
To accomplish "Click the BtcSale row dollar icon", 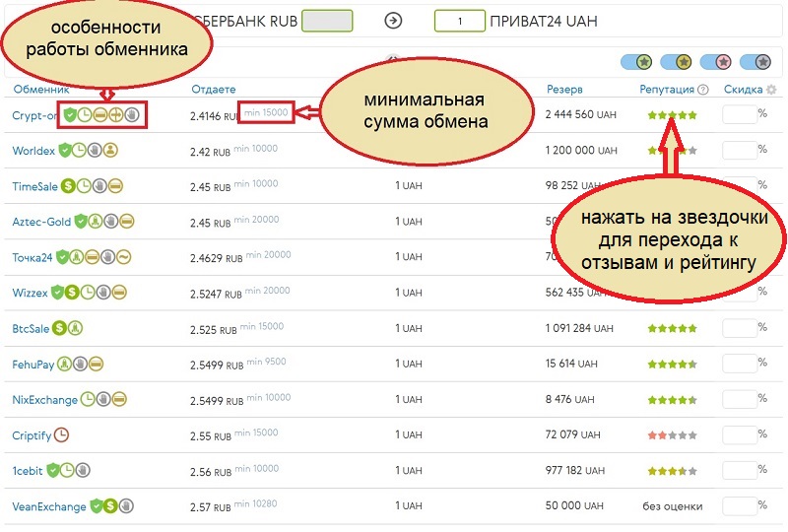I will point(59,328).
